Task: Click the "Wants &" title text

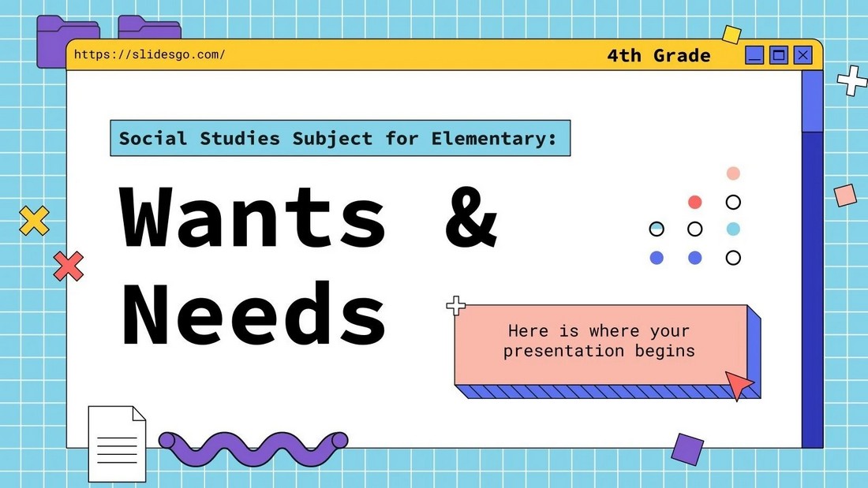Action: click(x=309, y=217)
